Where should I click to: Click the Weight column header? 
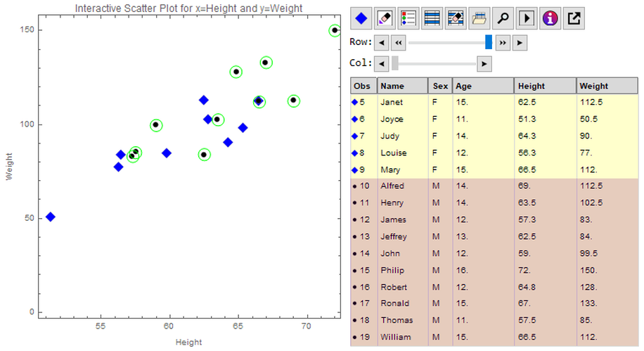click(607, 86)
